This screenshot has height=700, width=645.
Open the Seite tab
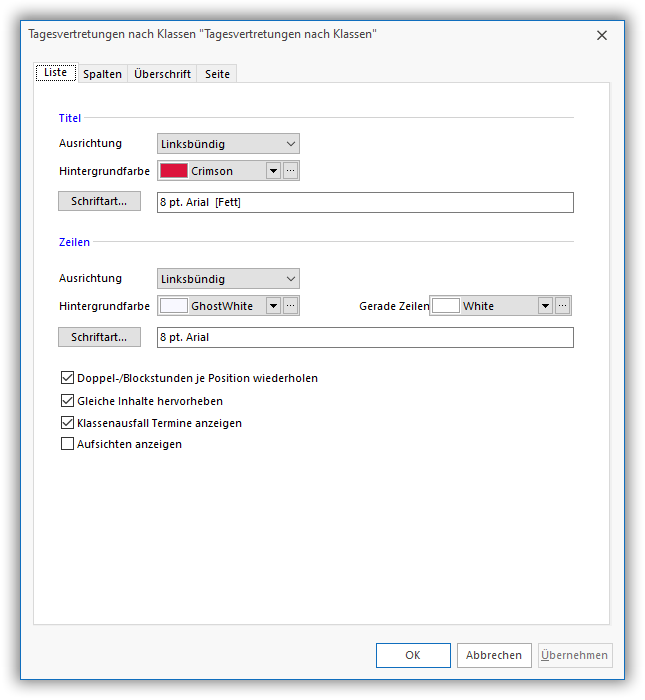tap(217, 74)
